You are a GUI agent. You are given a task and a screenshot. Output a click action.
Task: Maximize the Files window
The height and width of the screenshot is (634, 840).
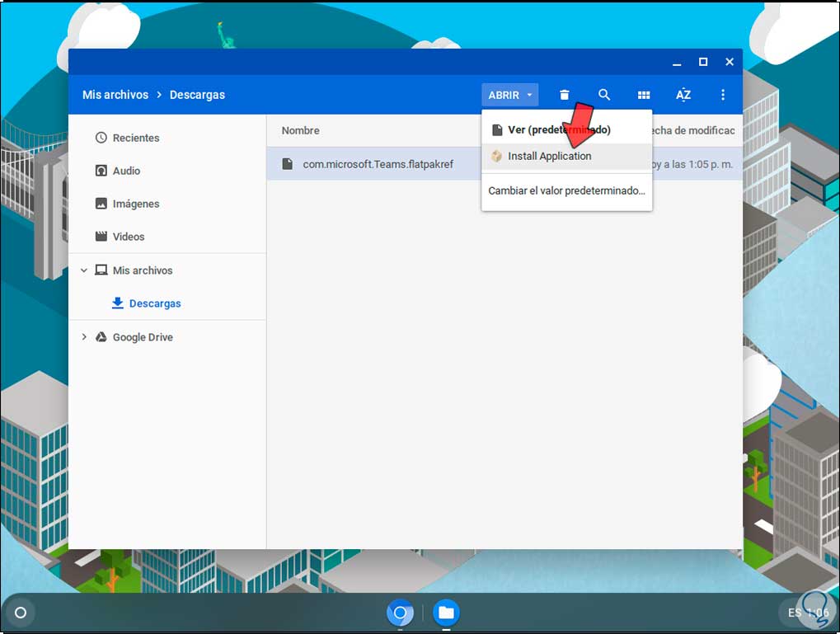click(703, 62)
